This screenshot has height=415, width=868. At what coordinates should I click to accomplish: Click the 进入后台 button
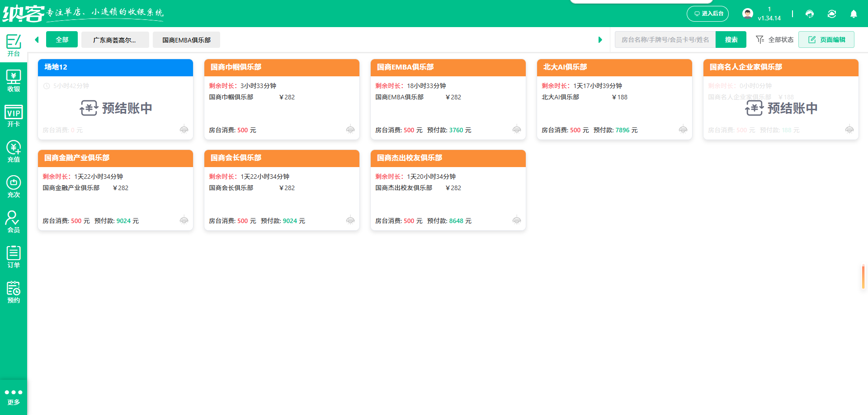[x=708, y=14]
